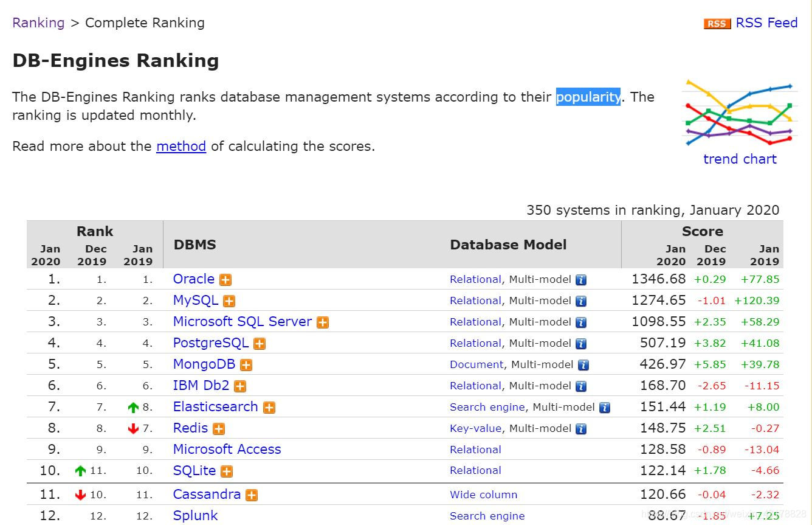Click the DBMS column header
The height and width of the screenshot is (525, 812).
click(x=195, y=245)
